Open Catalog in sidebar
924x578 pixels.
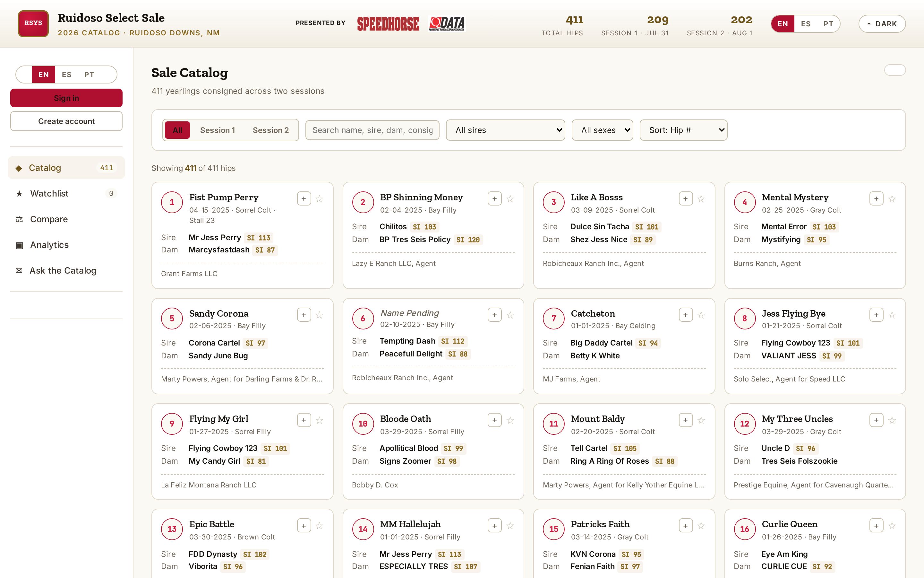coord(66,167)
